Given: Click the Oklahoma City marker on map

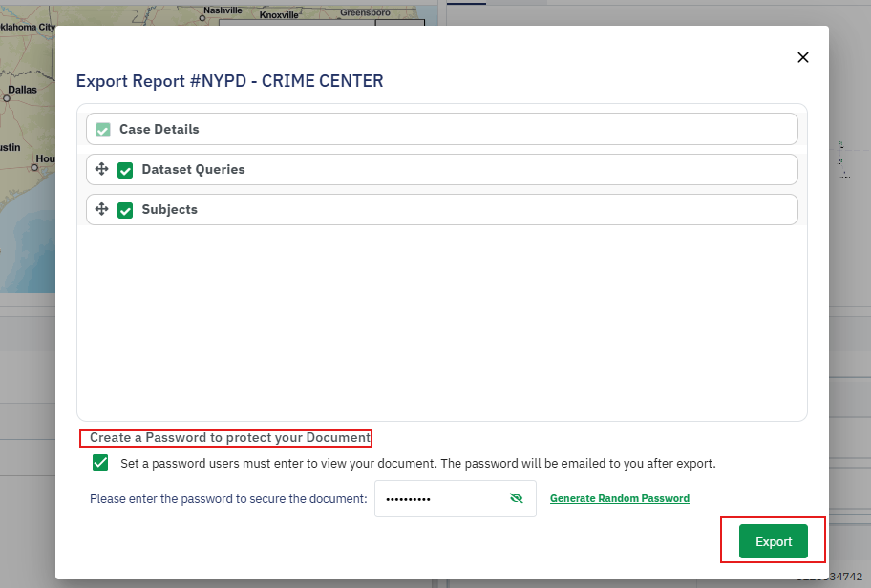Looking at the screenshot, I should (x=27, y=28).
